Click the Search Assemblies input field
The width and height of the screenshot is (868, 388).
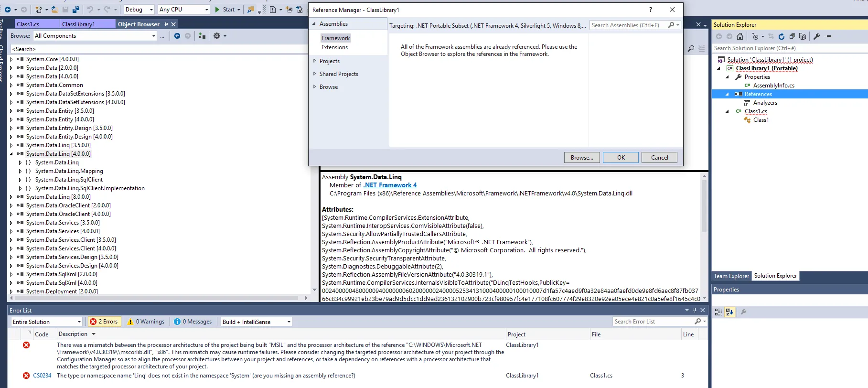coord(628,25)
